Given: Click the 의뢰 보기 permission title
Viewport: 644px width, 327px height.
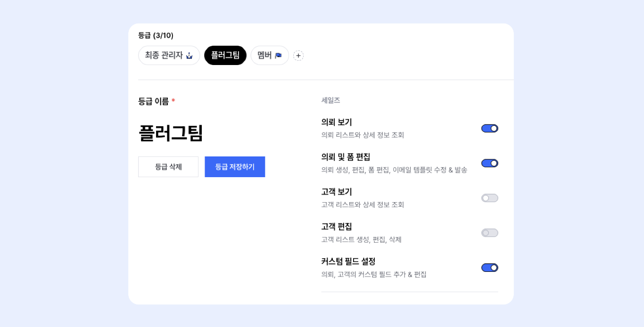Looking at the screenshot, I should [x=337, y=122].
